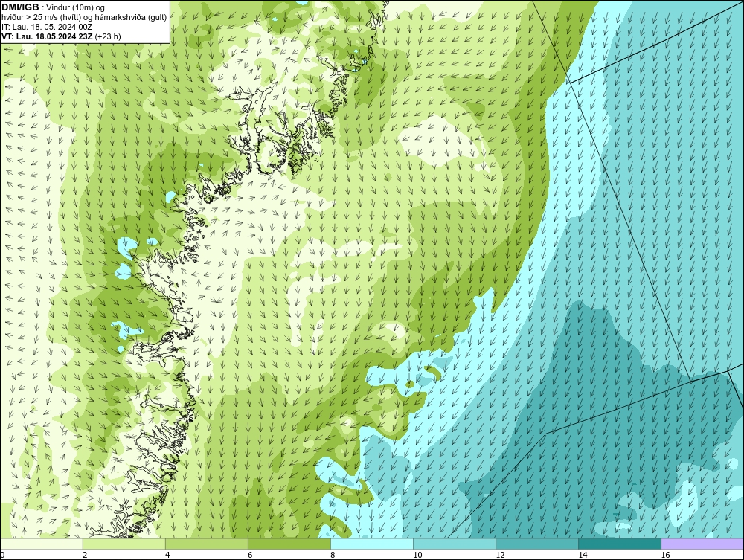The height and width of the screenshot is (560, 744).
Task: Click legend scale label '12'
Action: (x=500, y=555)
